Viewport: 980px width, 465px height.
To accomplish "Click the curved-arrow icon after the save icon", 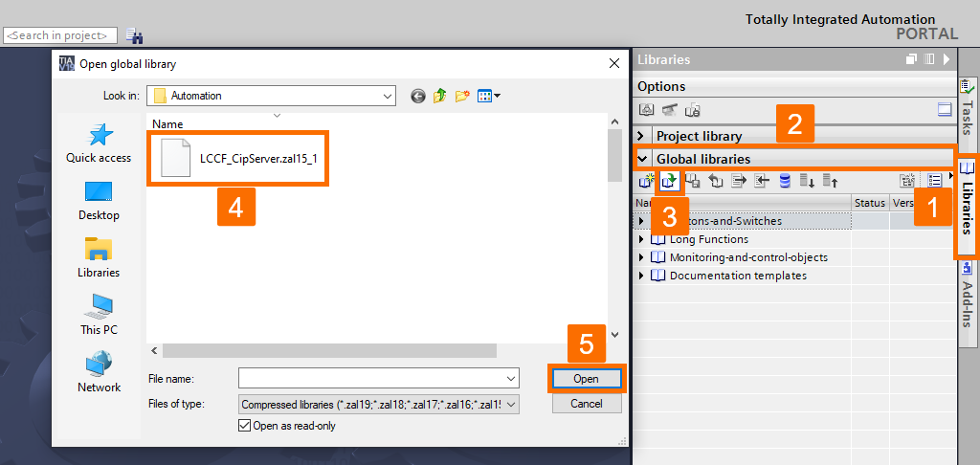I will (x=716, y=181).
